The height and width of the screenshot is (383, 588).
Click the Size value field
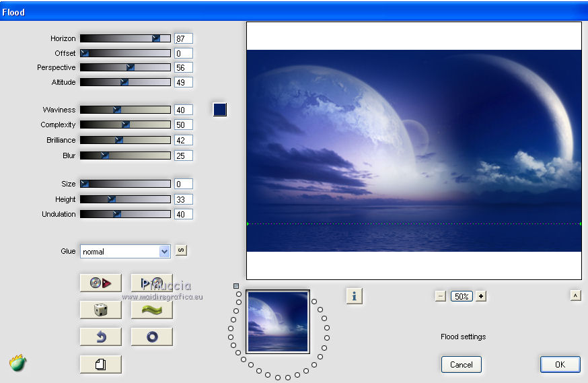pos(184,184)
